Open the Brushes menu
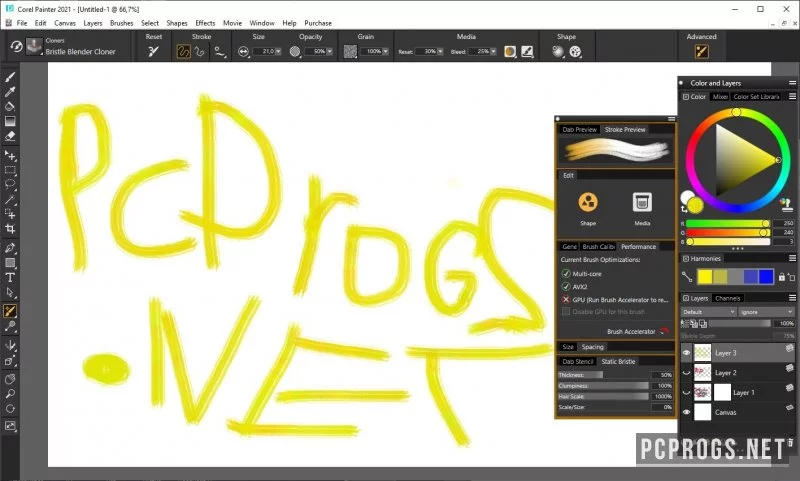The width and height of the screenshot is (800, 481). click(x=121, y=23)
